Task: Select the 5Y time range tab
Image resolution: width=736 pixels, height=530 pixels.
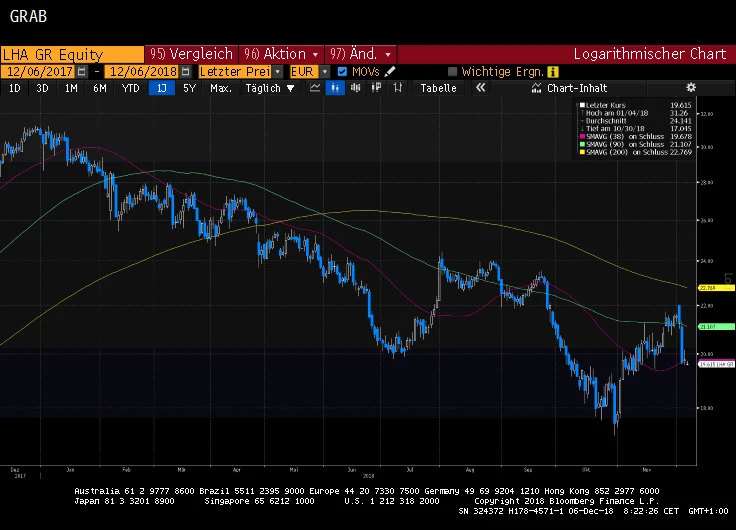Action: [189, 88]
